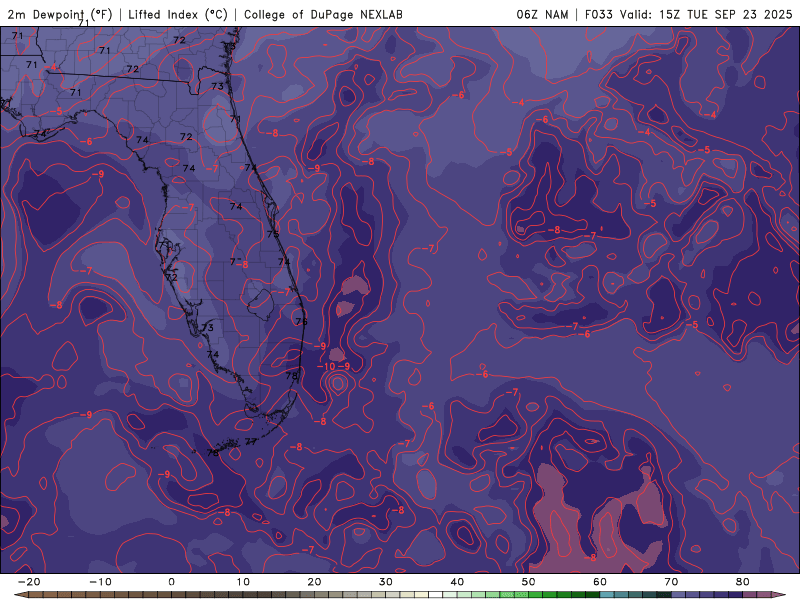Click the "06Z NAM" model run label
The height and width of the screenshot is (600, 800).
(542, 14)
